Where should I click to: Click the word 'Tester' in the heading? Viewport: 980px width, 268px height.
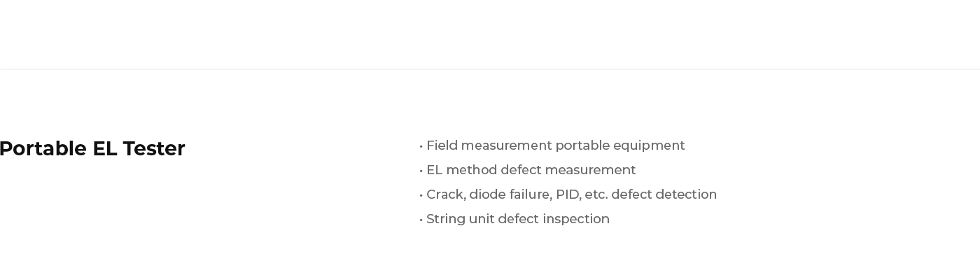pyautogui.click(x=154, y=149)
